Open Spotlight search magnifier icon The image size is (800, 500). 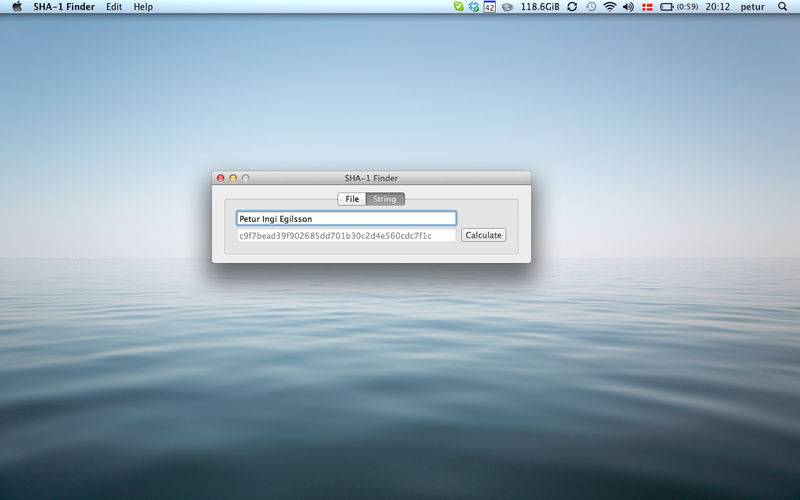point(782,7)
